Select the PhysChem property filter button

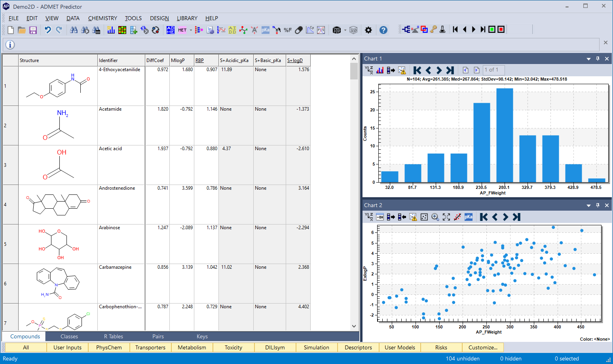pyautogui.click(x=109, y=347)
